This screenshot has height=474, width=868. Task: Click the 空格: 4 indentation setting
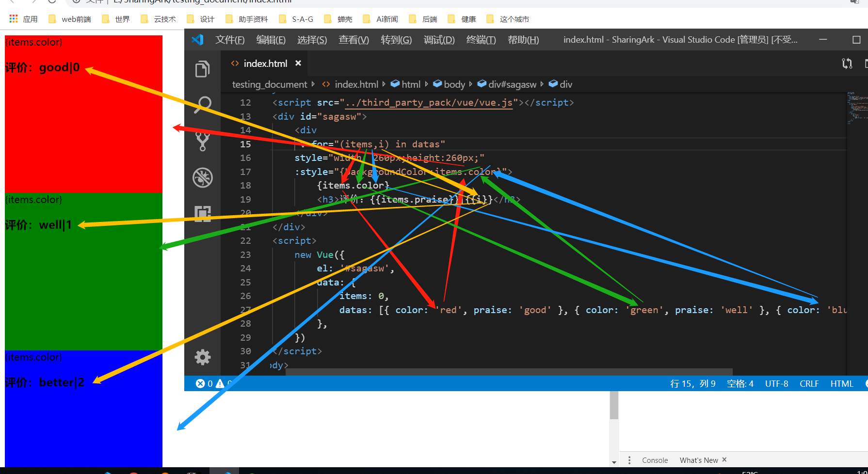(740, 383)
